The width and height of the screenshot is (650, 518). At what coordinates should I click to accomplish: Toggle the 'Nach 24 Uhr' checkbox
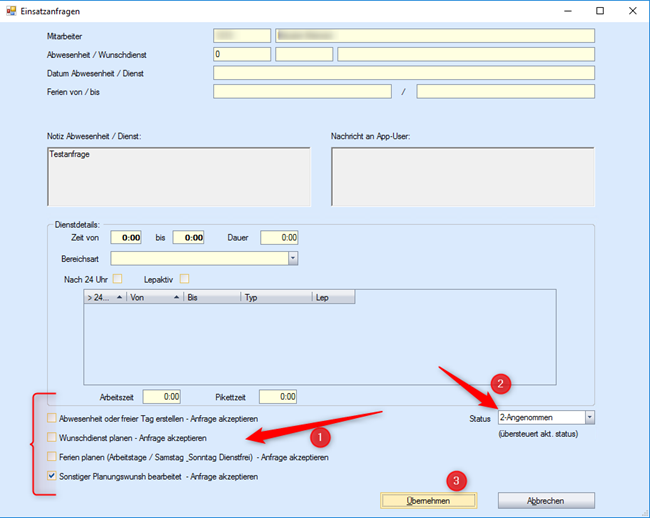click(117, 278)
